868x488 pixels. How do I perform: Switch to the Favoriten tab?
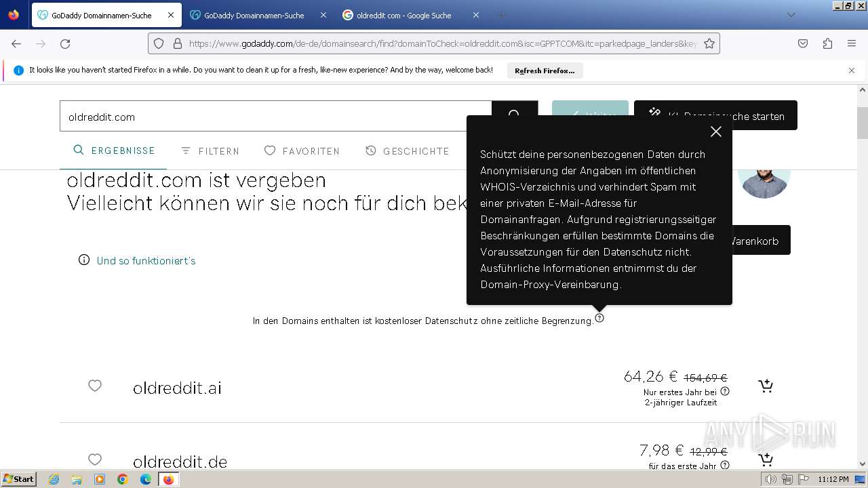click(302, 150)
